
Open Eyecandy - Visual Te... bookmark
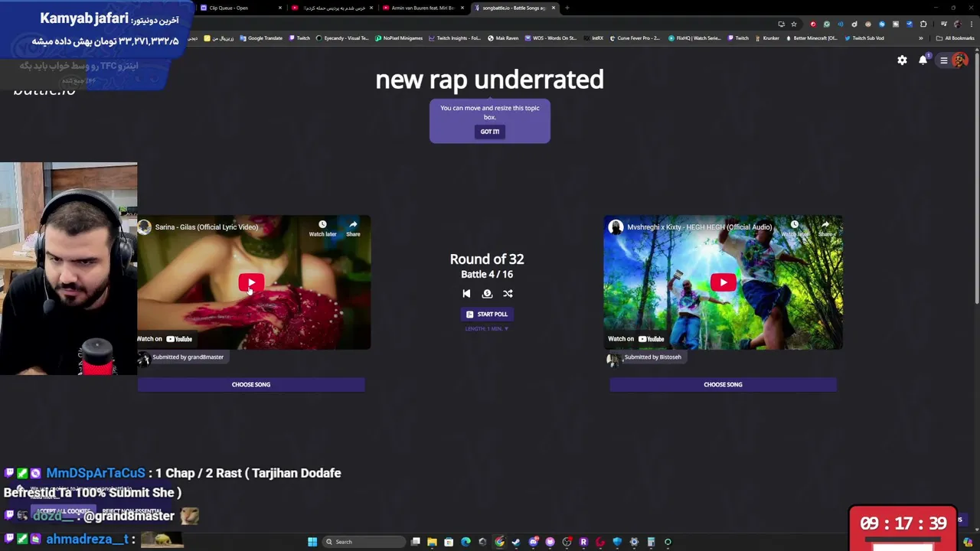[341, 37]
